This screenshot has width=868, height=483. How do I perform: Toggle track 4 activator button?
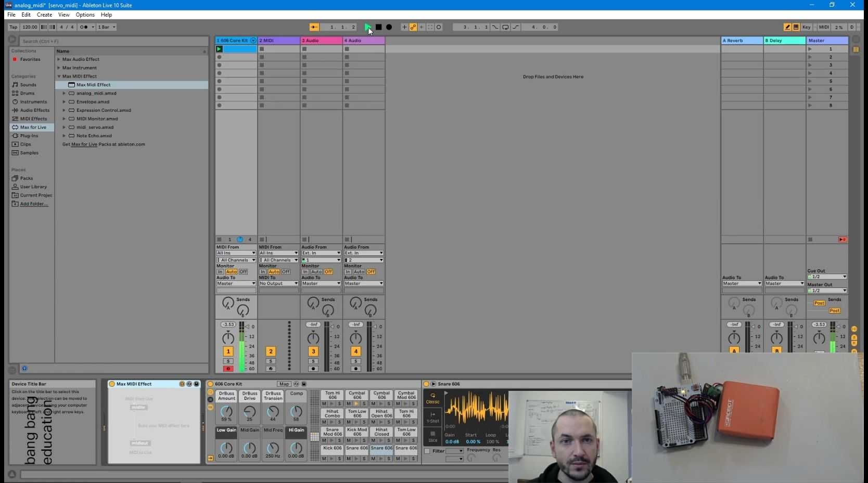click(x=356, y=351)
